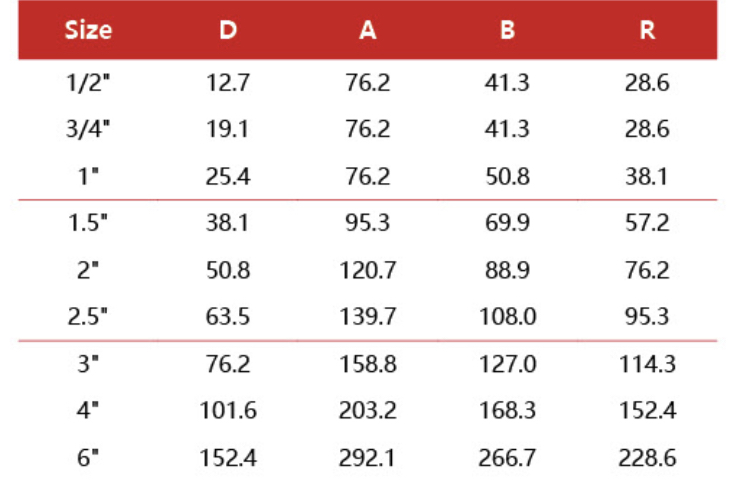The image size is (741, 484).
Task: Select the R value 228.6
Action: (647, 458)
